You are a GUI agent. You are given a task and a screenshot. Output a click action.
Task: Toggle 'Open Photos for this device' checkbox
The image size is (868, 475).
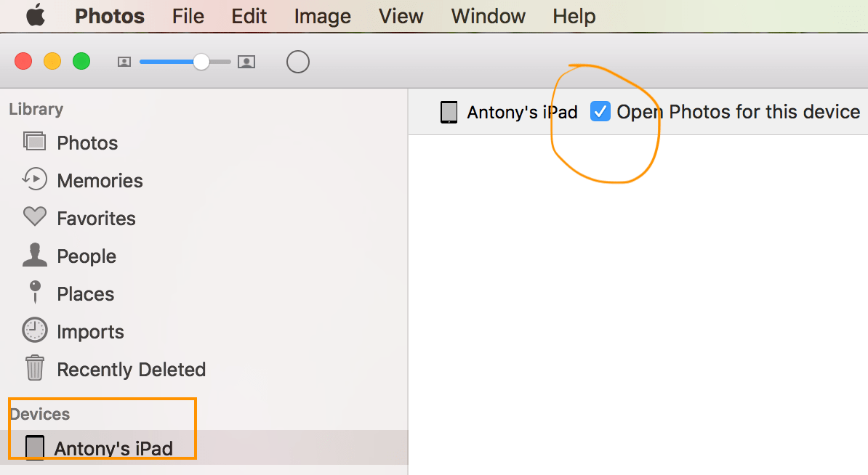600,111
